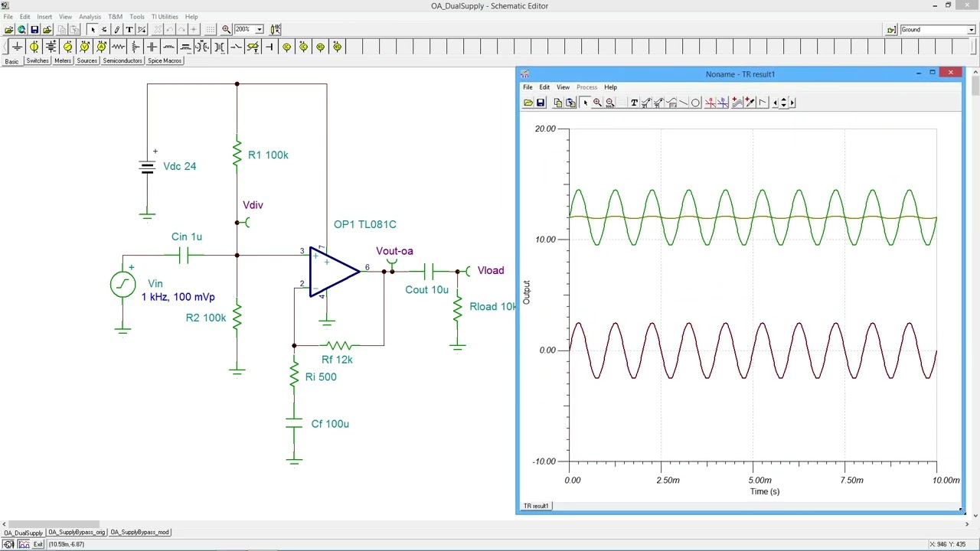
Task: Place a switch component
Action: pos(236,47)
